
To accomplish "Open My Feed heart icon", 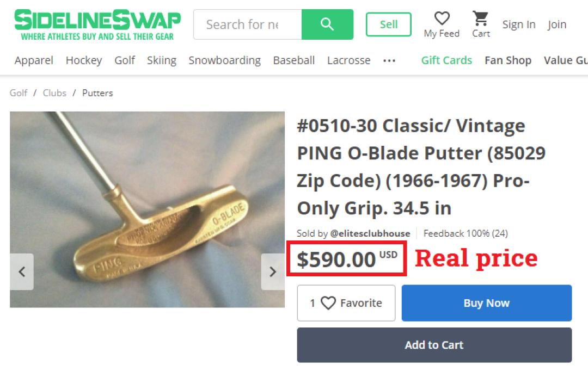I will click(442, 18).
